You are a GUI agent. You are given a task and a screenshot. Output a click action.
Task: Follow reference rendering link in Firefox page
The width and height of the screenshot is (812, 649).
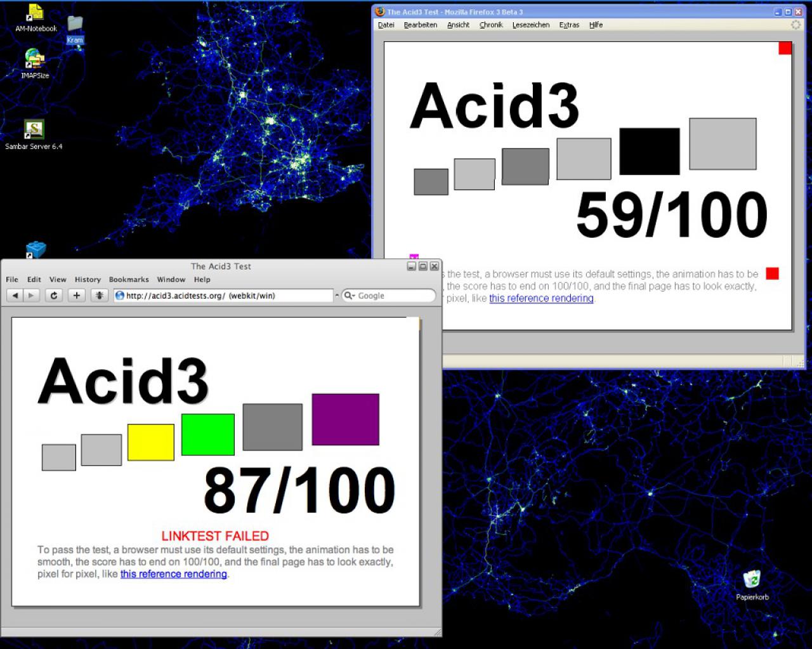pos(541,298)
